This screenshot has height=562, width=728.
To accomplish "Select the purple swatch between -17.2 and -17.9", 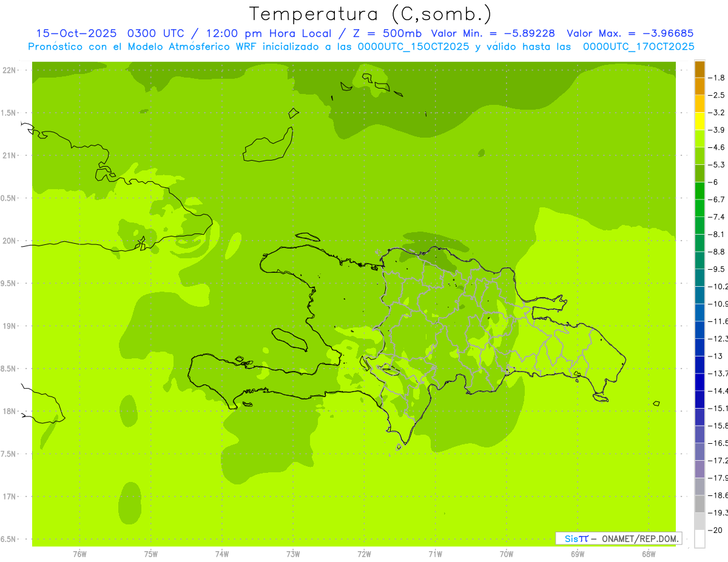I will pyautogui.click(x=699, y=469).
